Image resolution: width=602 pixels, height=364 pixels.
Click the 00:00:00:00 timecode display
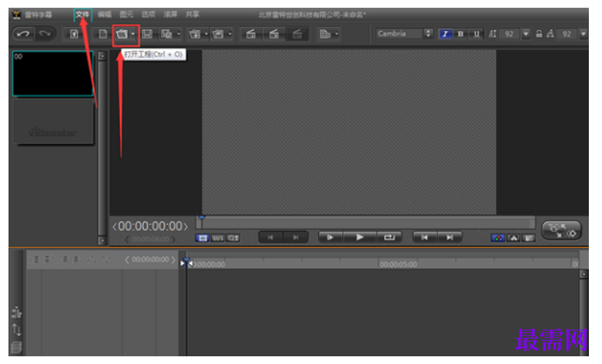(x=150, y=226)
